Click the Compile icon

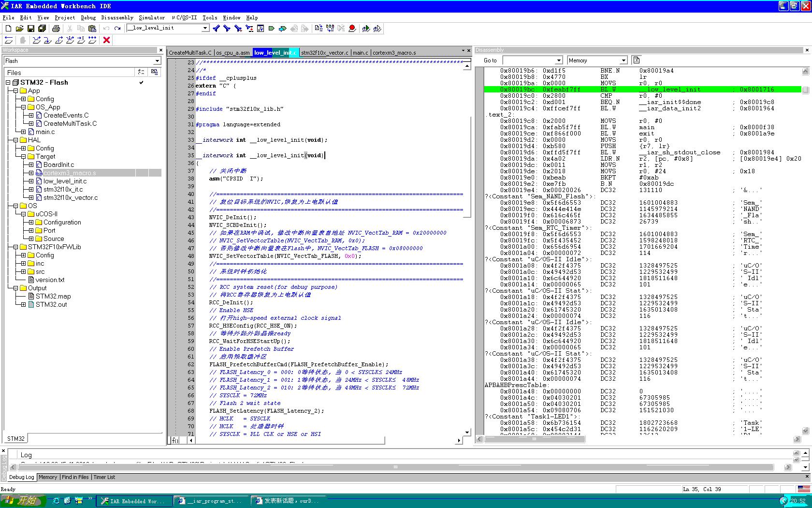[319, 29]
